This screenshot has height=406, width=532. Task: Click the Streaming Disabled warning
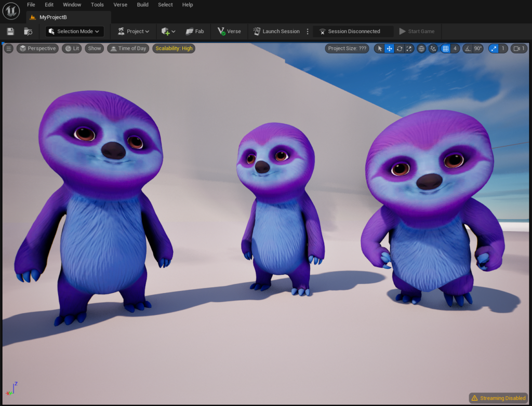coord(498,398)
